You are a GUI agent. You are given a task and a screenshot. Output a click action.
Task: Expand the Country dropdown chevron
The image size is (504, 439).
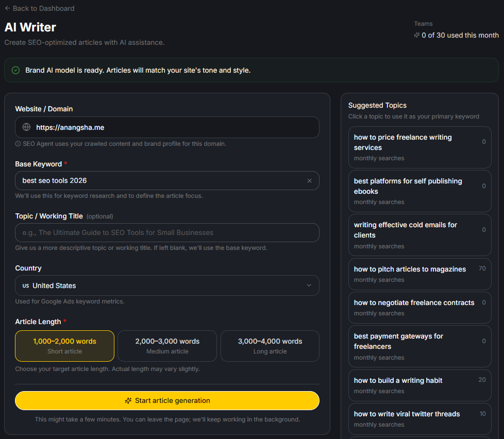click(x=309, y=285)
